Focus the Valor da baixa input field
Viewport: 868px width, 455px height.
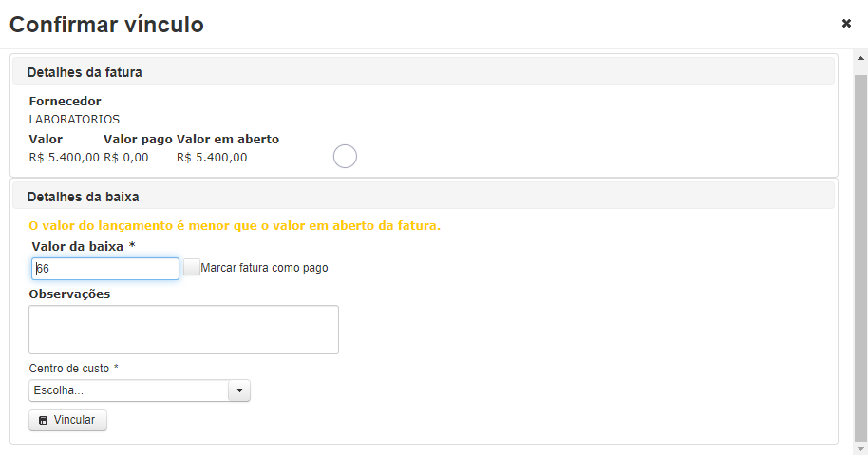click(105, 269)
